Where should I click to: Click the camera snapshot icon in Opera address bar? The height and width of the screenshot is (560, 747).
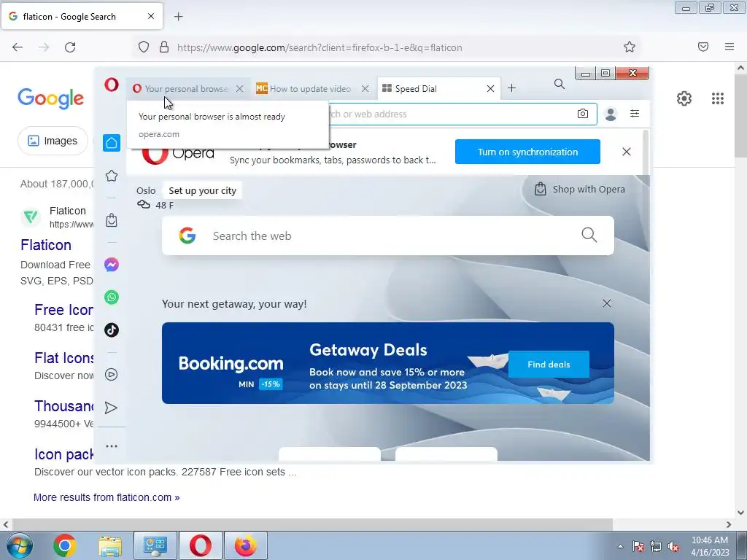(583, 114)
